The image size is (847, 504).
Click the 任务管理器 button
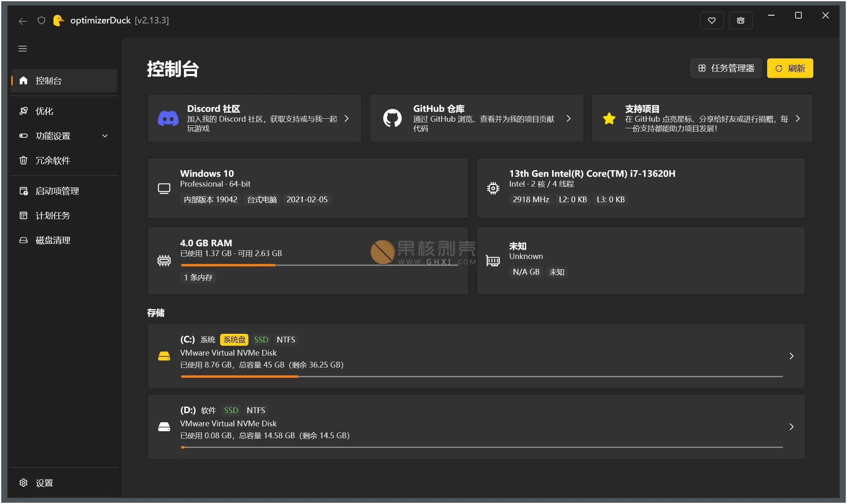(x=726, y=68)
